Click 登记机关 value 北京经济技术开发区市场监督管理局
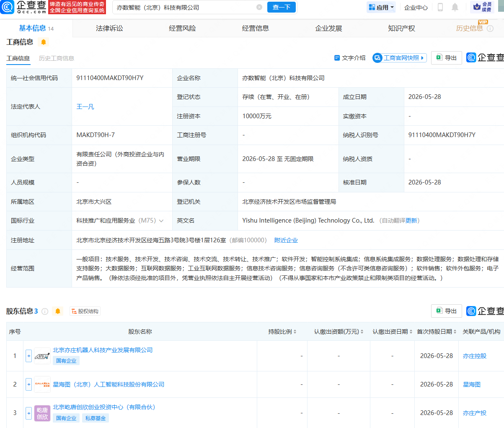The width and height of the screenshot is (504, 428). [289, 202]
